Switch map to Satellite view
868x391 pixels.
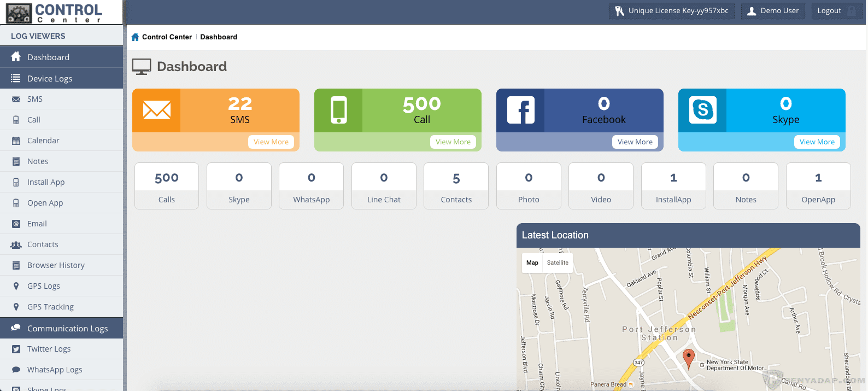558,262
